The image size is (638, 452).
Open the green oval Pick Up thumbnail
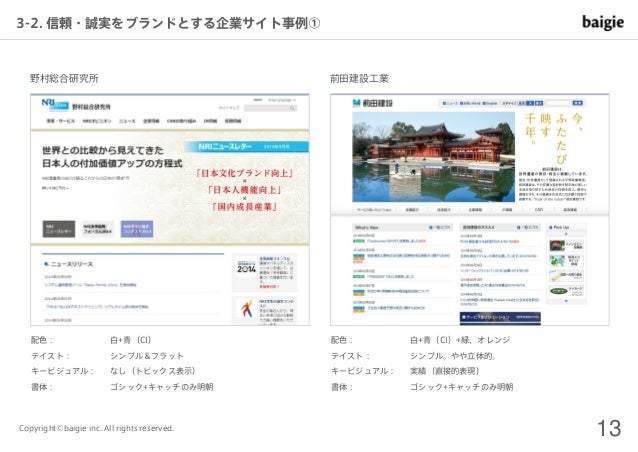[x=566, y=290]
